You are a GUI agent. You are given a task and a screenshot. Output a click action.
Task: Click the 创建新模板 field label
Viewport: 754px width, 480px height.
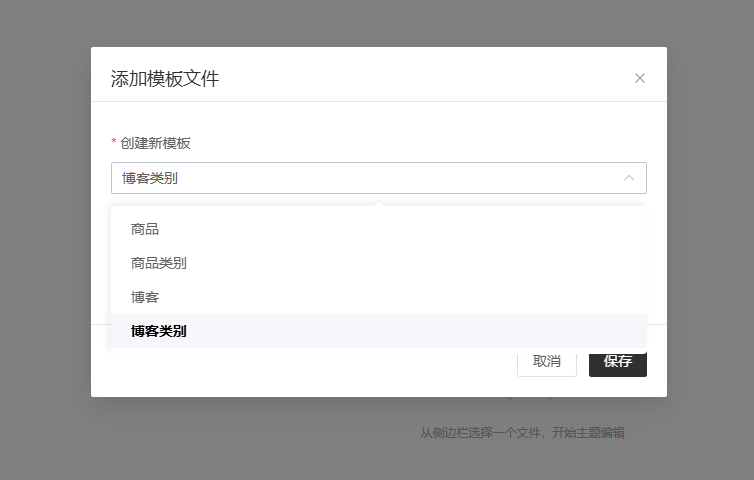click(x=155, y=143)
